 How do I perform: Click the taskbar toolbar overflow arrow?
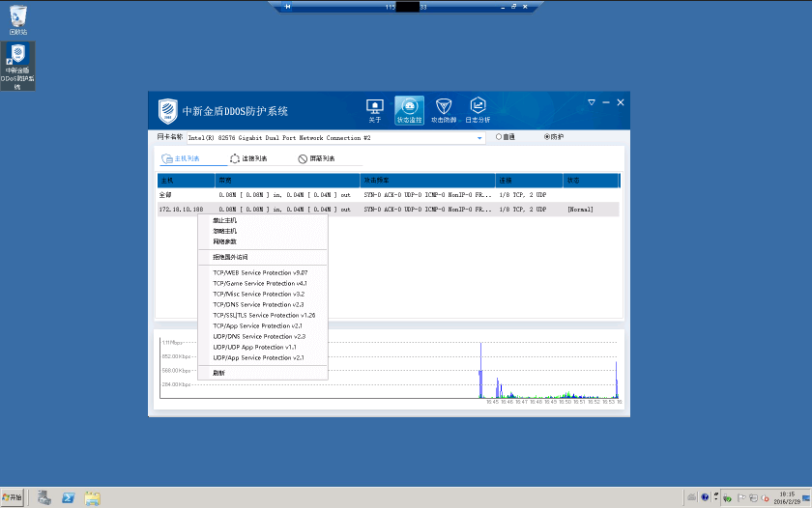(x=716, y=497)
